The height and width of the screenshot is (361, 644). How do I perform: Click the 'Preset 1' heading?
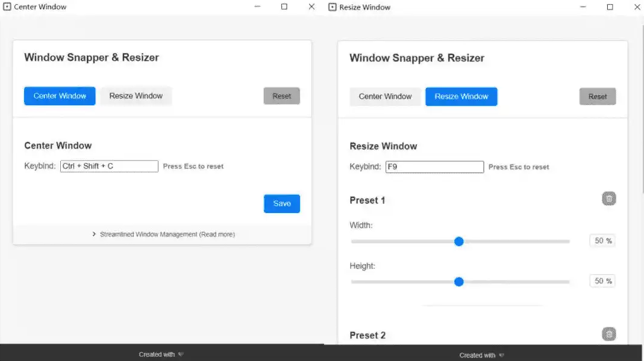[x=367, y=200]
